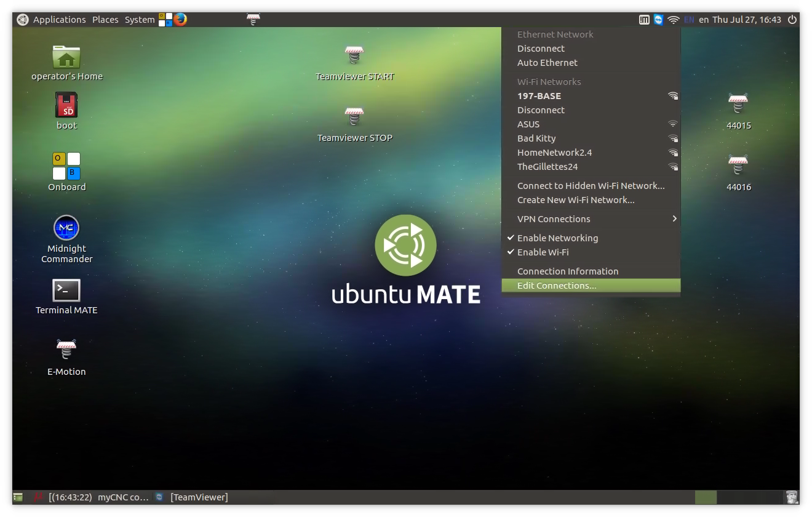Open the E-Motion desktop shortcut

point(66,350)
